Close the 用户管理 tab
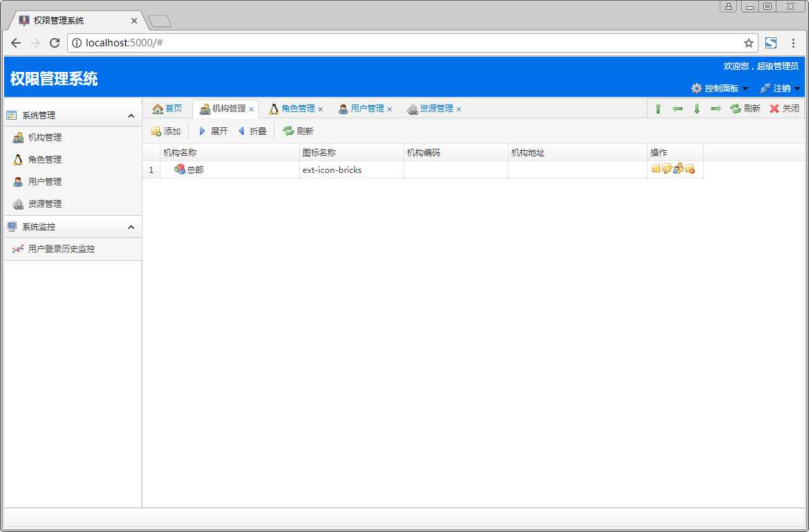This screenshot has height=532, width=809. click(390, 109)
